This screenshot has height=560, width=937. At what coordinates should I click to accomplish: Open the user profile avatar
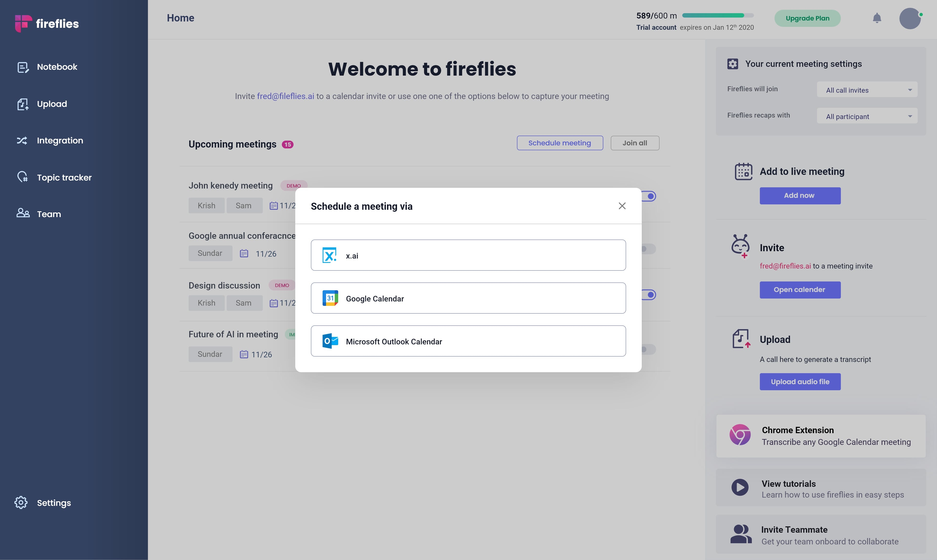[x=910, y=19]
